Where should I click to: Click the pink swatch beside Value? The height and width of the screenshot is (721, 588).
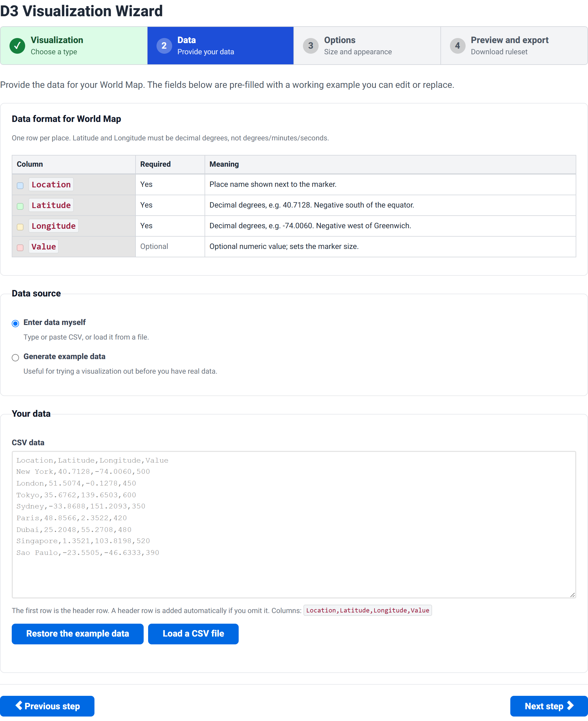(20, 248)
